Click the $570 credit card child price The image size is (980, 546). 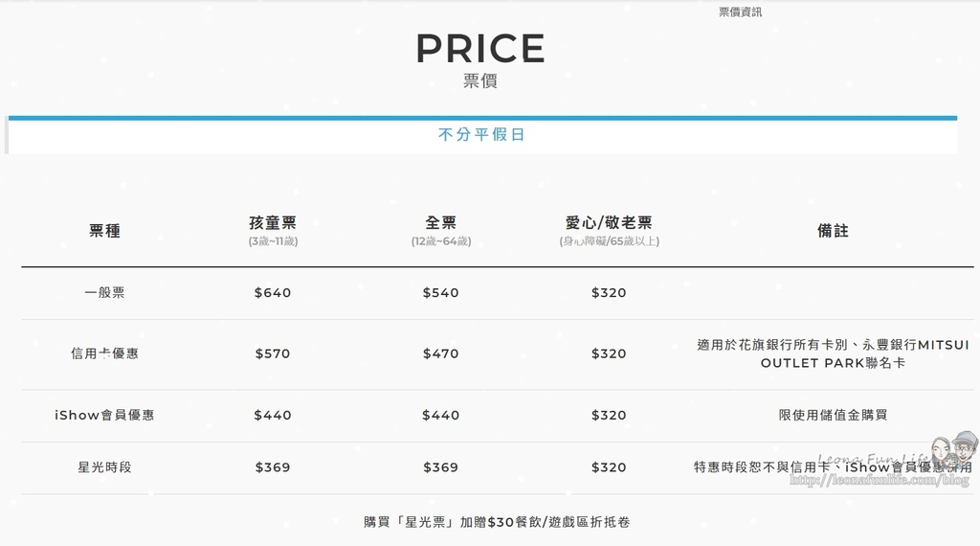pyautogui.click(x=273, y=353)
